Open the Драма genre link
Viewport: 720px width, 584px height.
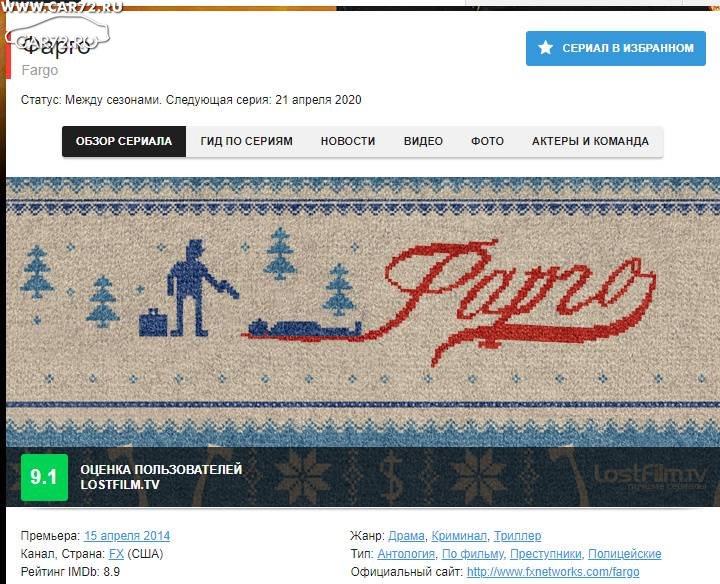coord(406,536)
